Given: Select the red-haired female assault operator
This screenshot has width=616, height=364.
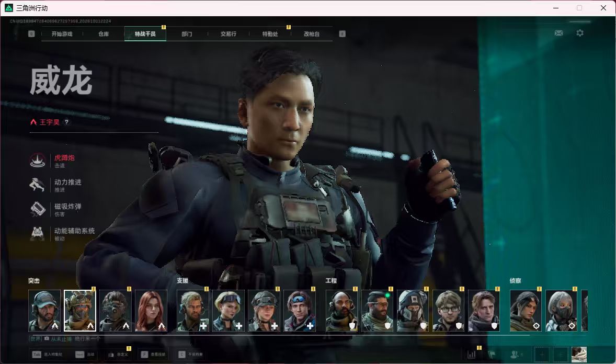Looking at the screenshot, I should click(151, 311).
